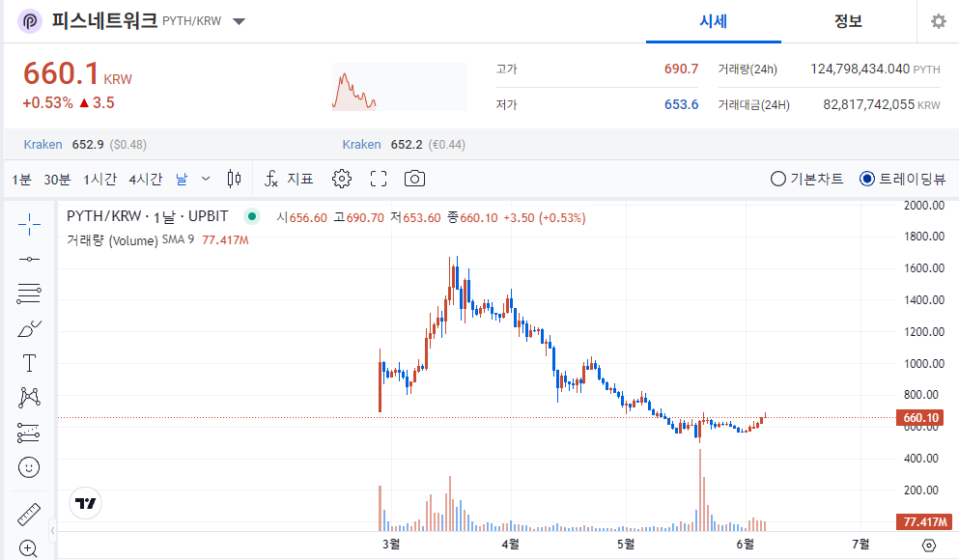Open the forecast and measurement tools

click(x=29, y=433)
